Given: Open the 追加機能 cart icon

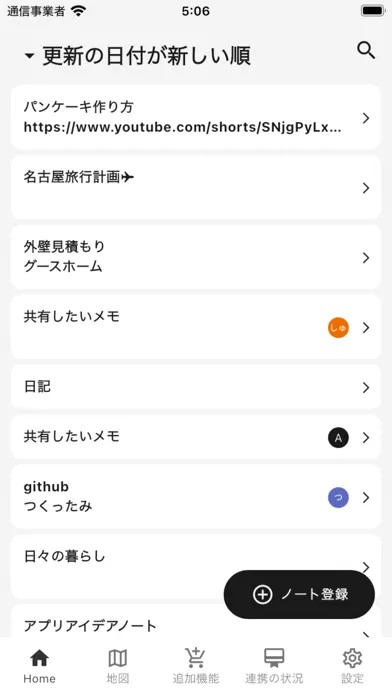Looking at the screenshot, I should (x=195, y=658).
